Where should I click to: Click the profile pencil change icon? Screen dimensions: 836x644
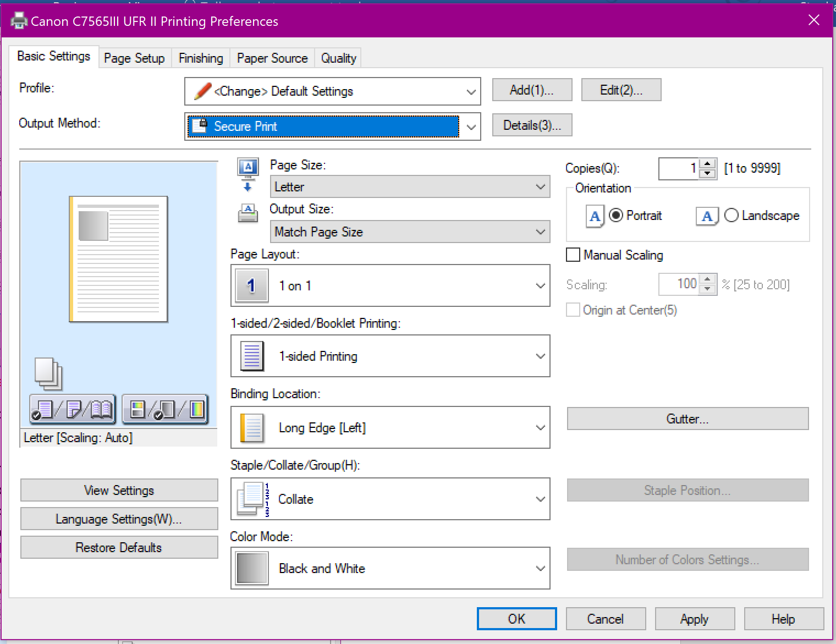tap(202, 91)
